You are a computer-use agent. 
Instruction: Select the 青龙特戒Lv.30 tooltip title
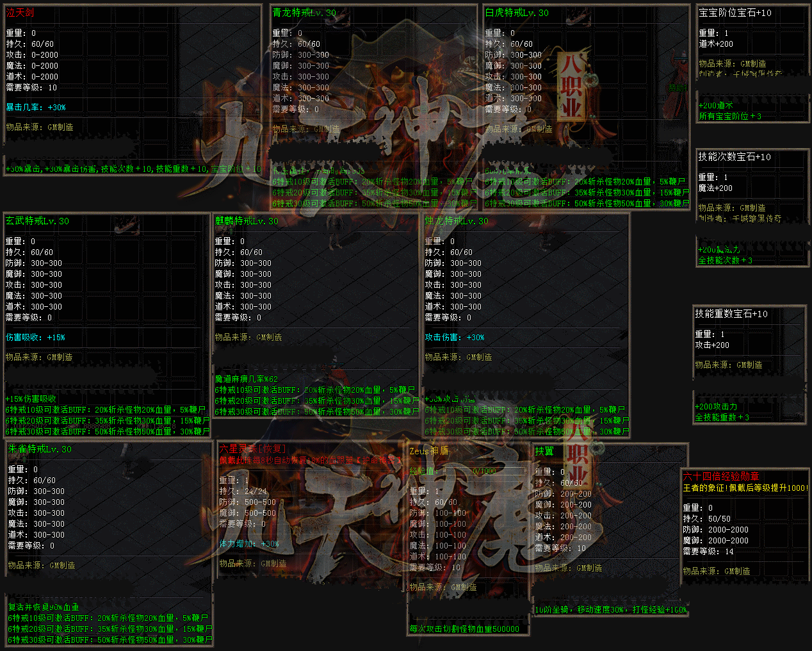tap(304, 13)
